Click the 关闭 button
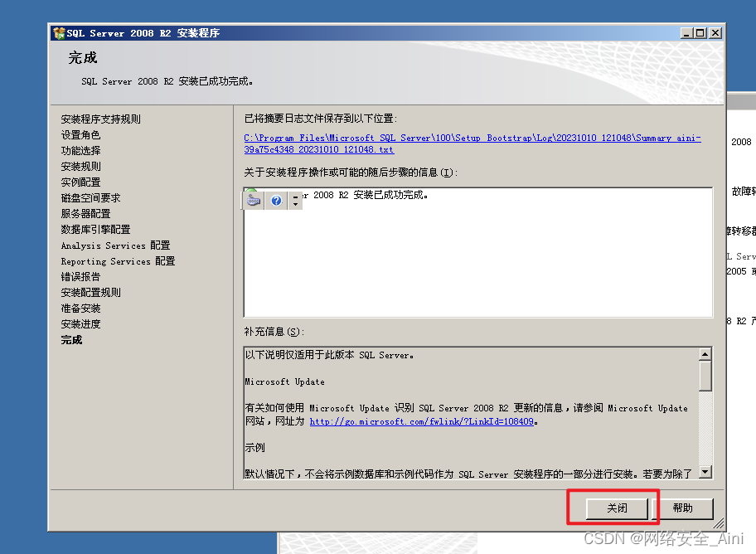Viewport: 756px width, 554px height. pos(617,508)
